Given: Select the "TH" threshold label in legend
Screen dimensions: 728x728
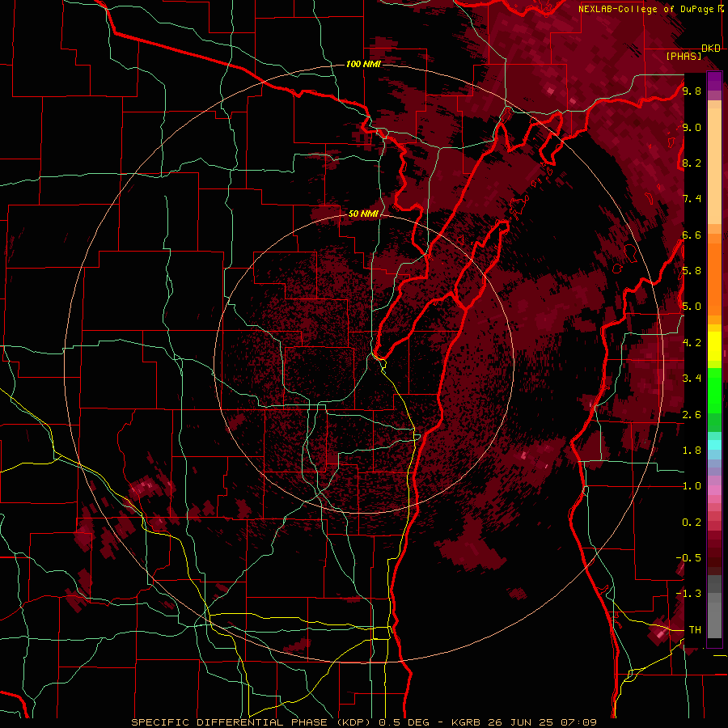Looking at the screenshot, I should 695,630.
